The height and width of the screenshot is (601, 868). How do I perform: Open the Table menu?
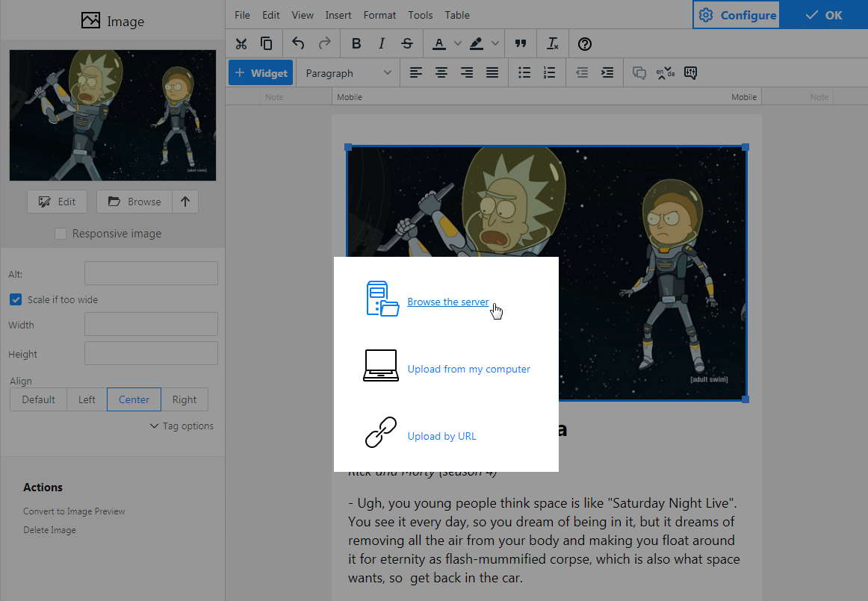pyautogui.click(x=456, y=15)
